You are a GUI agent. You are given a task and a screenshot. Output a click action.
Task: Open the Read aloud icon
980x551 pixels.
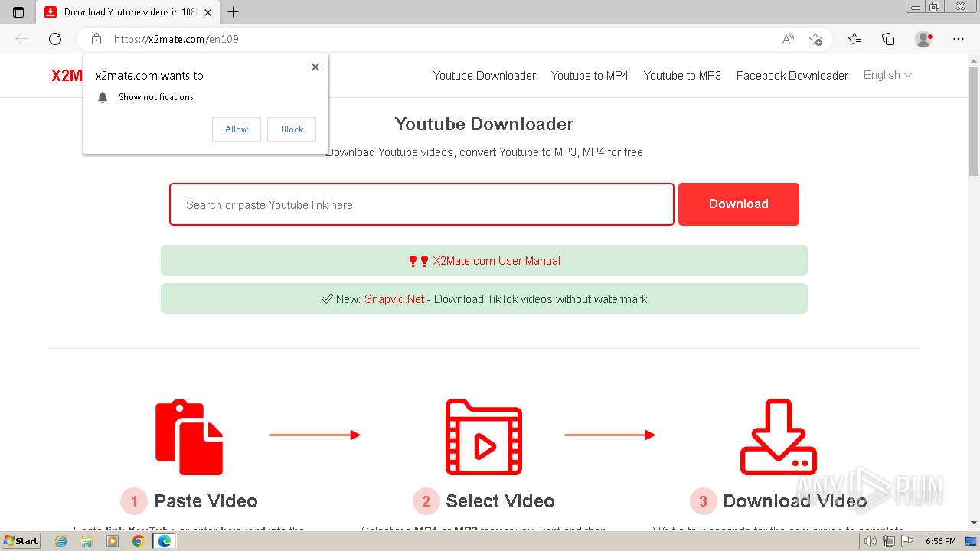pyautogui.click(x=788, y=39)
